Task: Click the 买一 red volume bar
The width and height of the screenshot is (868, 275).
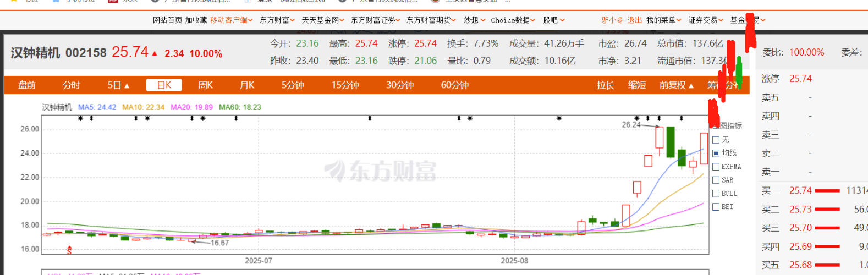Action: [x=827, y=191]
